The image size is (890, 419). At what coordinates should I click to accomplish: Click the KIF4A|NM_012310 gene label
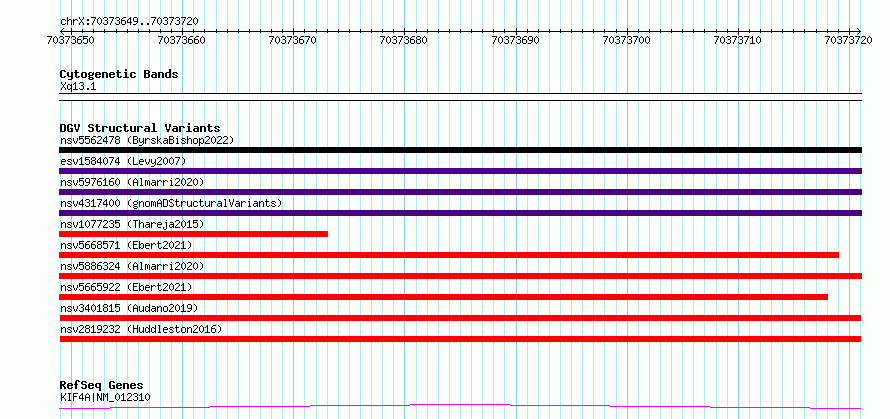[x=105, y=397]
